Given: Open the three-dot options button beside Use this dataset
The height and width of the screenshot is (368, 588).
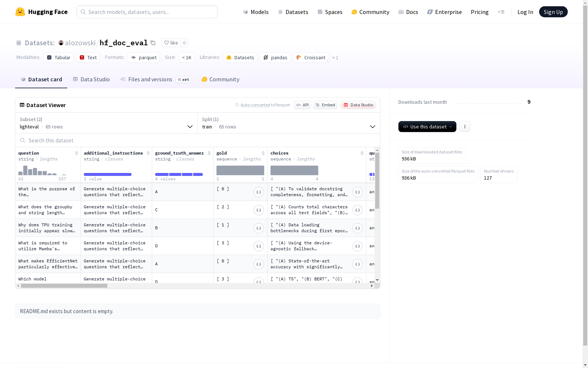Looking at the screenshot, I should (x=465, y=127).
